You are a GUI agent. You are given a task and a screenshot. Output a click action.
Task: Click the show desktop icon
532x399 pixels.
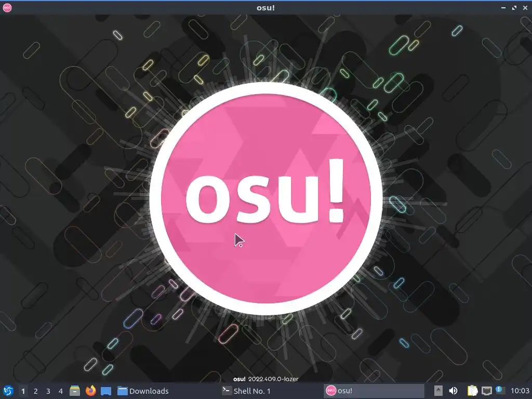click(106, 391)
